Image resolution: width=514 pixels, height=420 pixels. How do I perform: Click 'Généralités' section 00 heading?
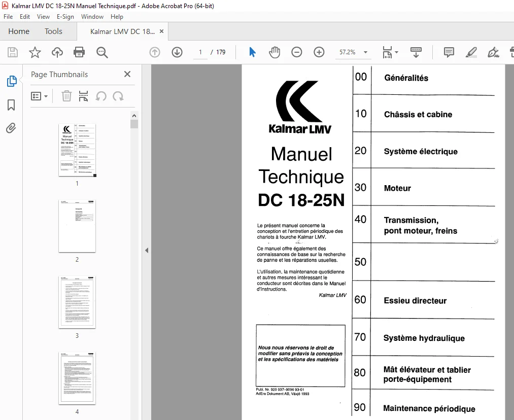406,78
